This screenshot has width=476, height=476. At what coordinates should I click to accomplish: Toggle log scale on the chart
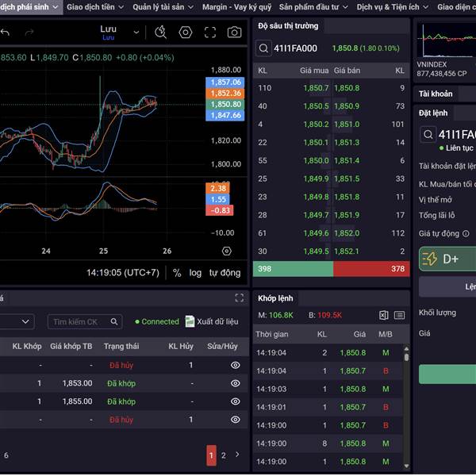coord(195,273)
